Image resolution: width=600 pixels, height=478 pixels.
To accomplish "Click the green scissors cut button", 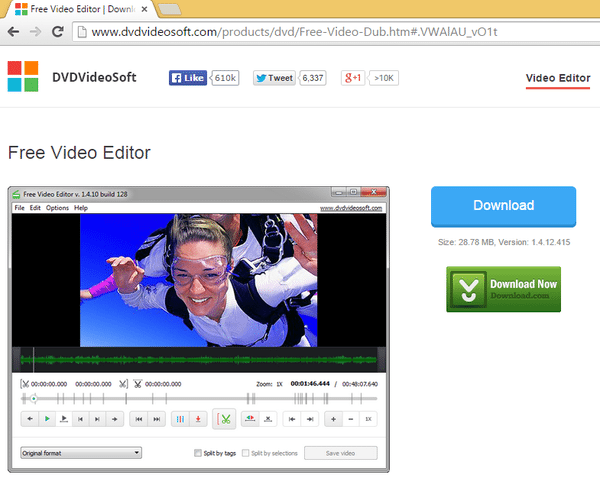I will (224, 419).
